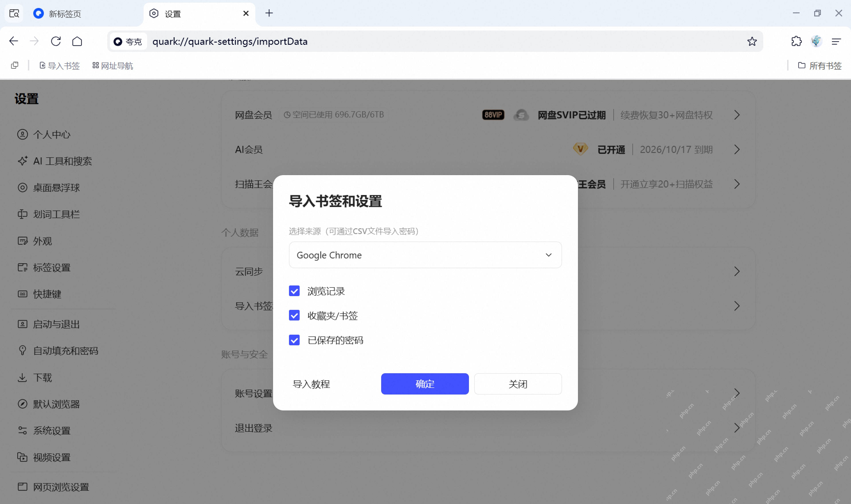Uncheck the 浏览记录 checkbox

point(294,291)
